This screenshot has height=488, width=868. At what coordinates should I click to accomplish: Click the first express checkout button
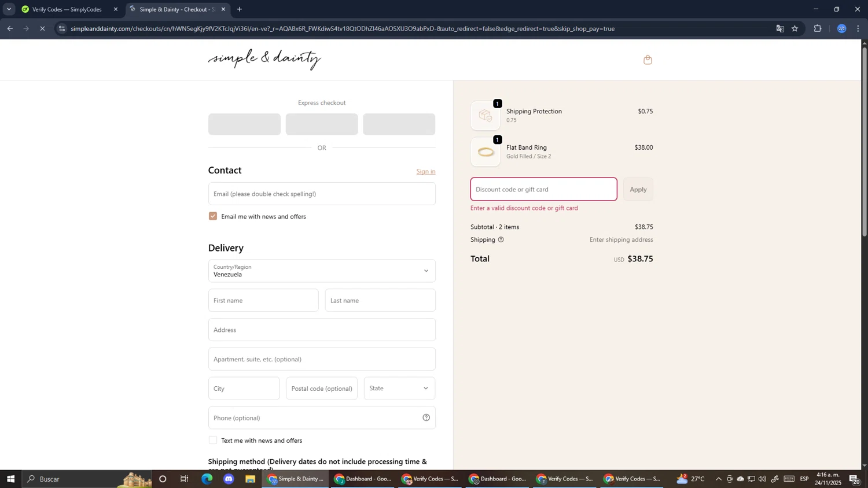(x=244, y=124)
